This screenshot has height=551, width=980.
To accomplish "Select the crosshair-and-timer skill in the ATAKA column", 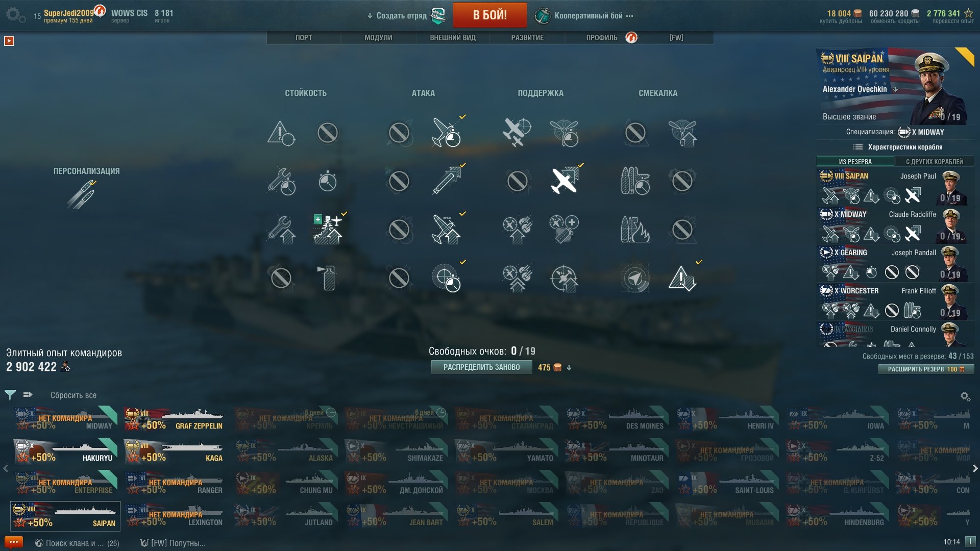I will coord(446,278).
